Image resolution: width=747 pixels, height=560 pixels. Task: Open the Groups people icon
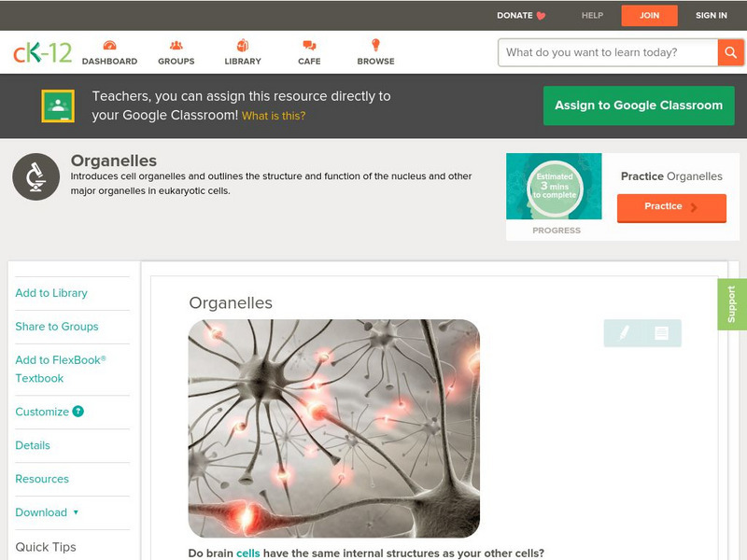pos(176,45)
